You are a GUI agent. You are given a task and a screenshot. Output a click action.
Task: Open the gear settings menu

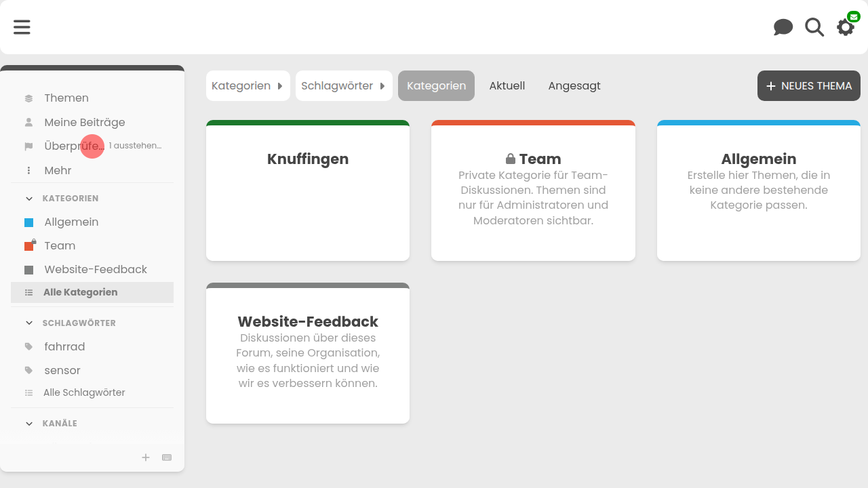click(x=845, y=27)
